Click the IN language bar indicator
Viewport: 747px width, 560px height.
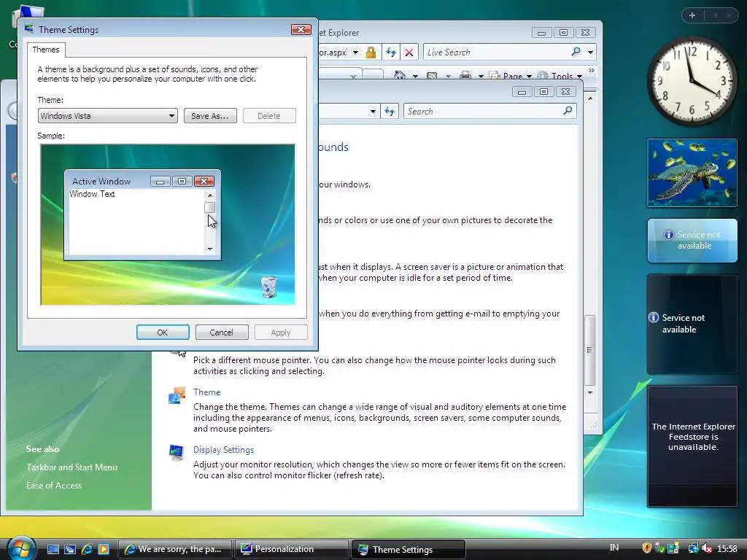click(614, 548)
